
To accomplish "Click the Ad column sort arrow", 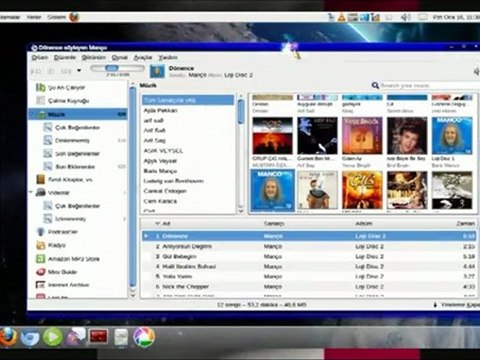I will pos(158,223).
